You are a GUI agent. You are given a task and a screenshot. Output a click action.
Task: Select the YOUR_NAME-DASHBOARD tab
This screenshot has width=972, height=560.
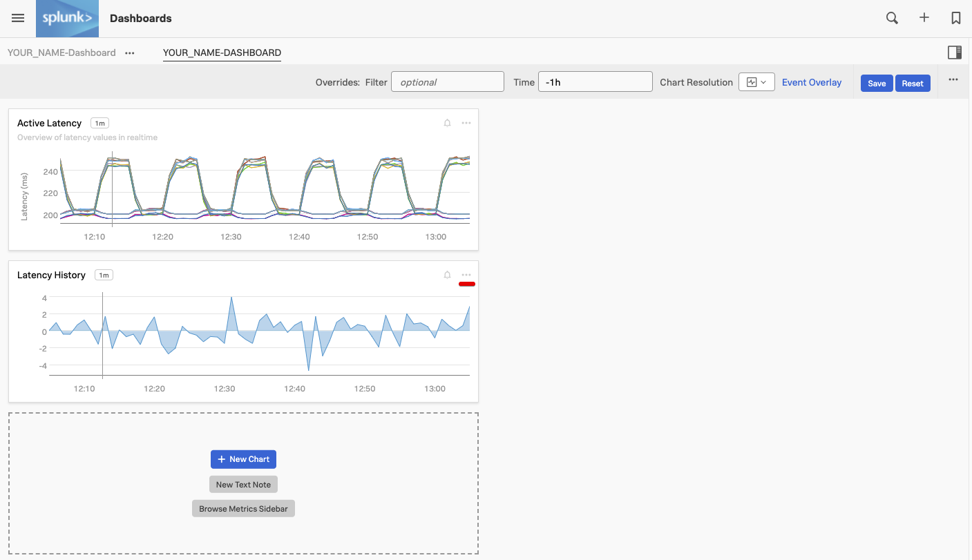(x=222, y=52)
